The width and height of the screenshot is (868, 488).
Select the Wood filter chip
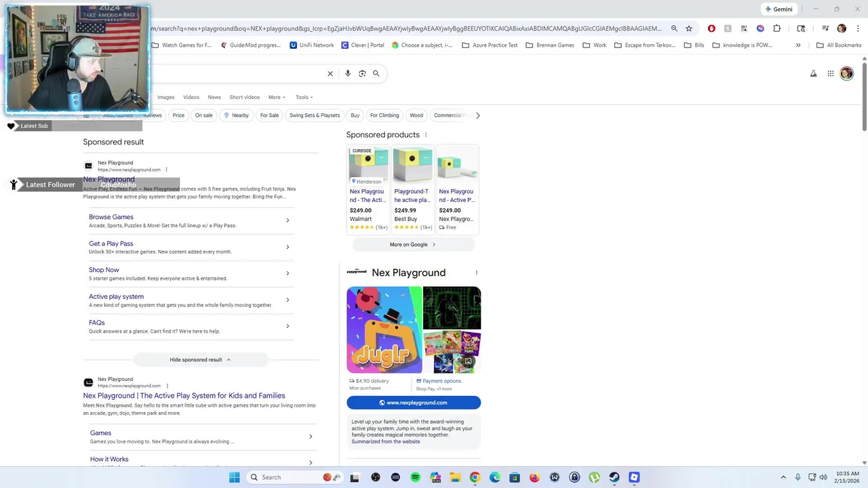tap(416, 115)
